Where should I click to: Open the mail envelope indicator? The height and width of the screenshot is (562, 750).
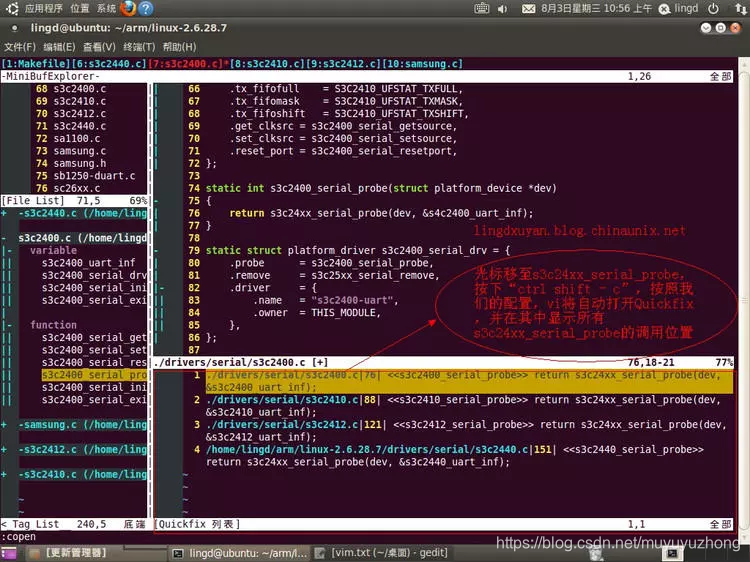click(x=529, y=9)
